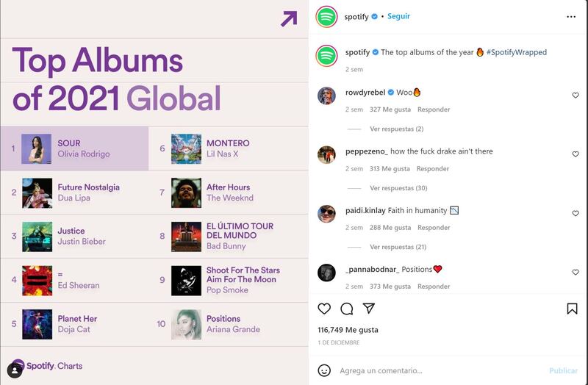This screenshot has width=588, height=385.
Task: Expand Ver respuestas (30) replies
Action: [x=398, y=188]
